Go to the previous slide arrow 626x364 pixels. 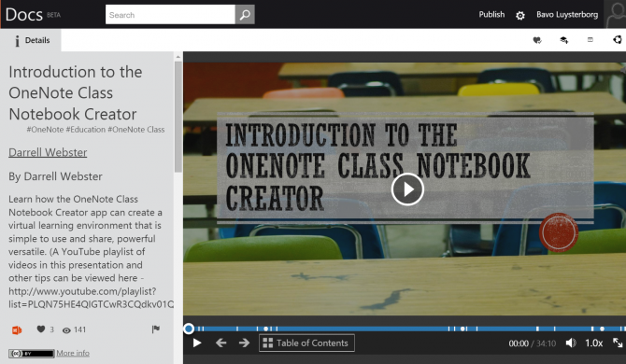[221, 343]
